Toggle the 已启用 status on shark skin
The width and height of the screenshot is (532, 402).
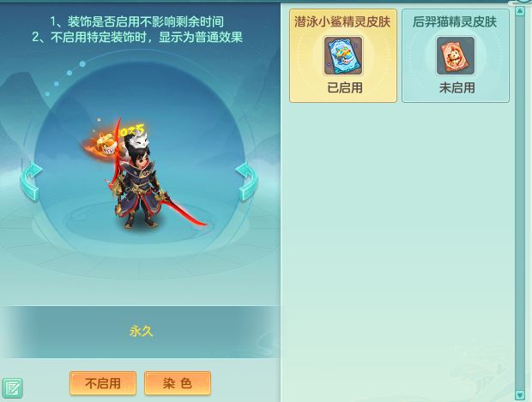point(345,87)
